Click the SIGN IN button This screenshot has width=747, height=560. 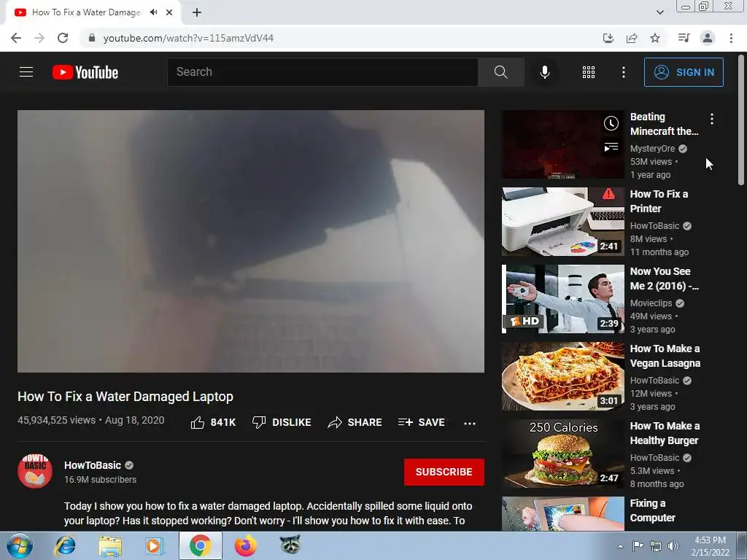pyautogui.click(x=684, y=72)
